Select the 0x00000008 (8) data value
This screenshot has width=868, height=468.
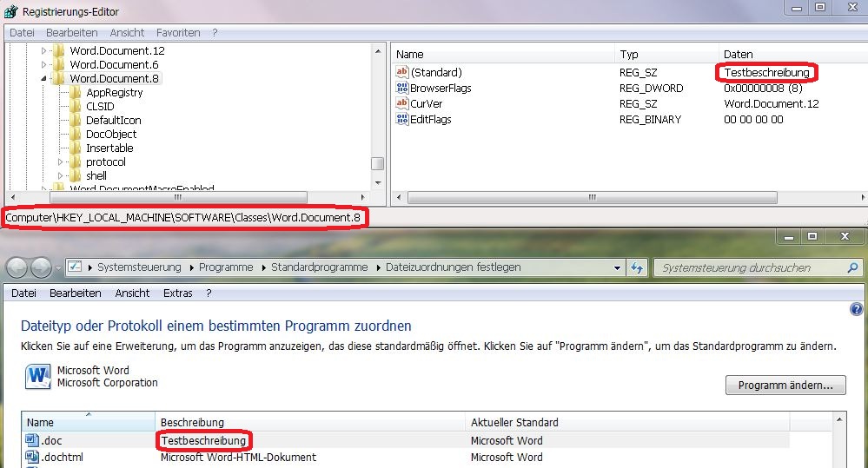(763, 88)
